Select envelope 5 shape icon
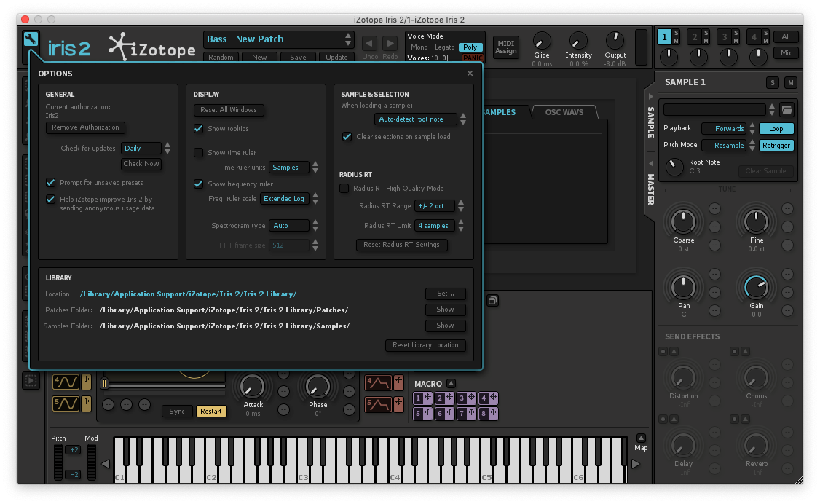This screenshot has width=820, height=504. pyautogui.click(x=378, y=404)
